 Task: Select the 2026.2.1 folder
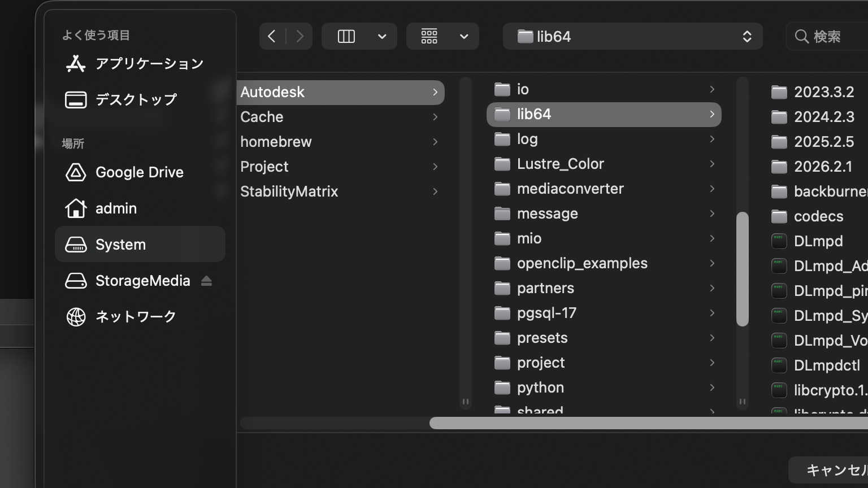(x=823, y=167)
